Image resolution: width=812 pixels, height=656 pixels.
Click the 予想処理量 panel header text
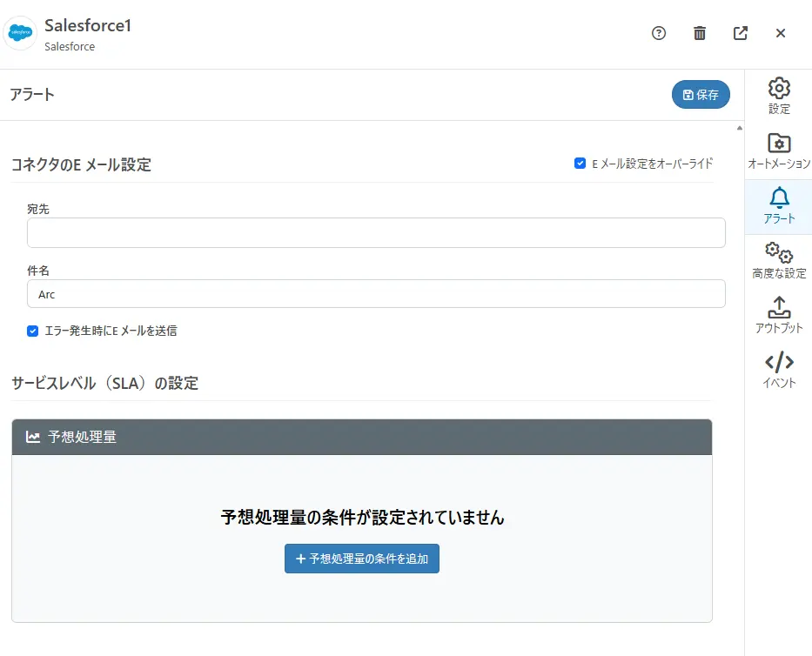point(83,437)
